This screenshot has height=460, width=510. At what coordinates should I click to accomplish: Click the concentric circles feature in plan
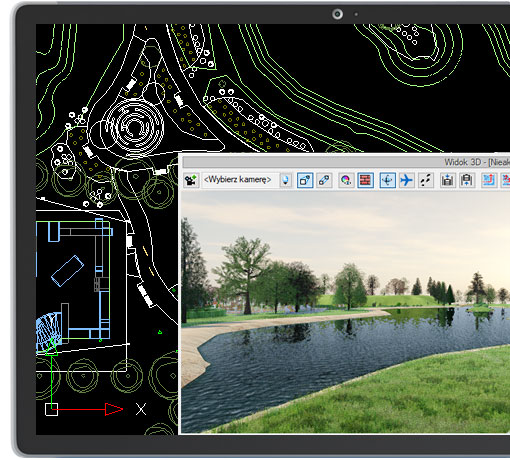click(134, 127)
